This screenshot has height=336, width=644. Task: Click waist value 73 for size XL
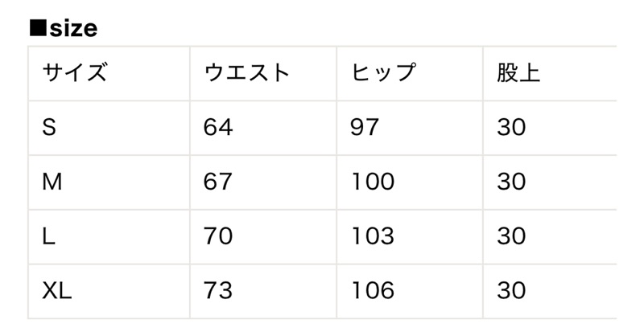218,291
